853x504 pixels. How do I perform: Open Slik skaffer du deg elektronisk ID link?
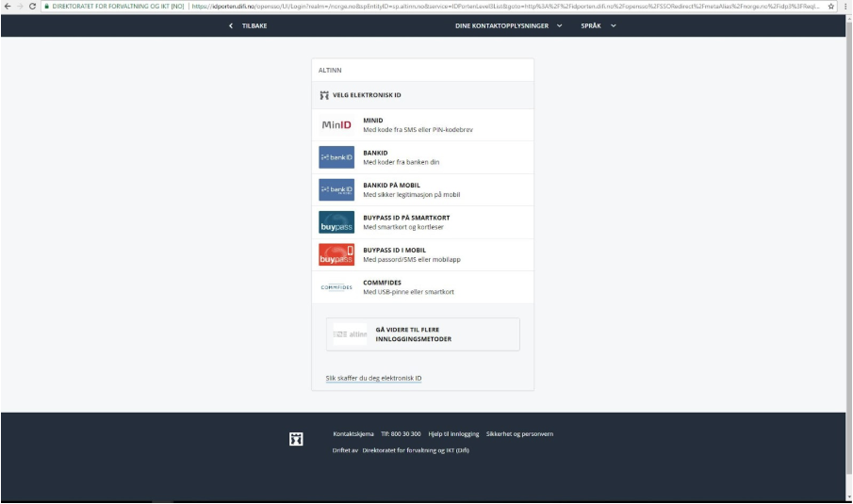[x=373, y=378]
